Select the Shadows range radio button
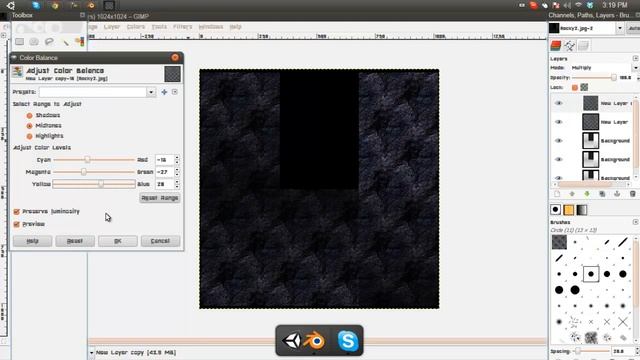 click(x=29, y=116)
